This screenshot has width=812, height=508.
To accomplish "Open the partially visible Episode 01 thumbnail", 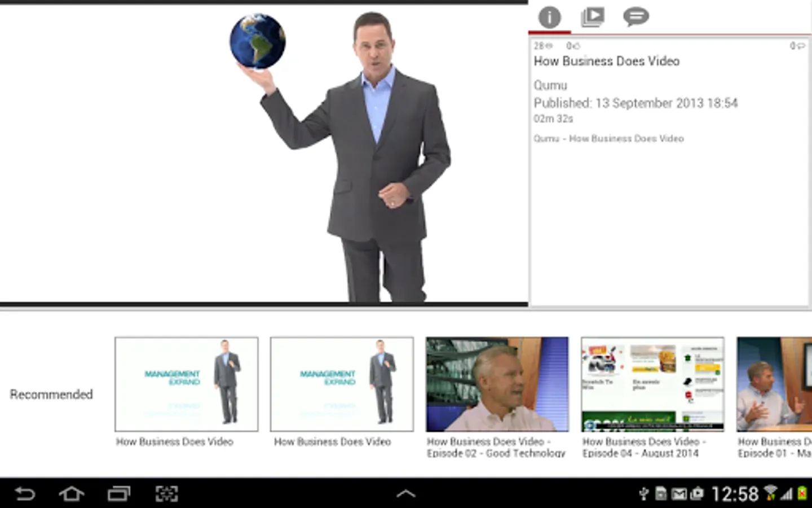I will coord(774,384).
